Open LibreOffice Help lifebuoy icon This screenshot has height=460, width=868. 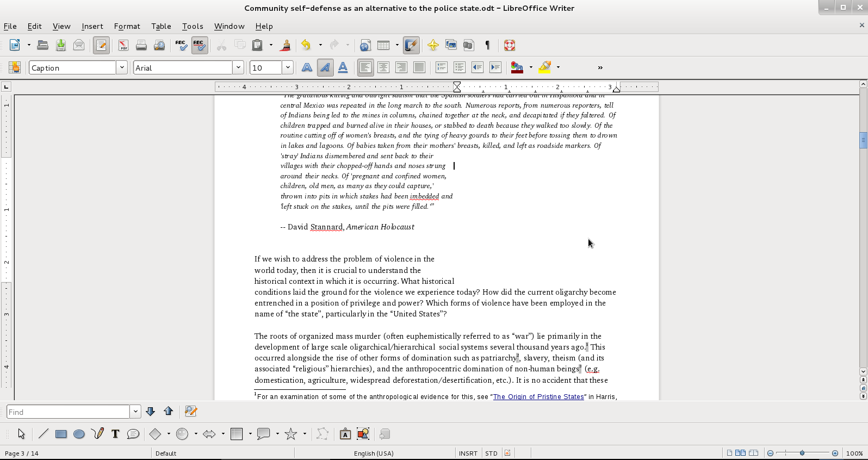pos(510,45)
